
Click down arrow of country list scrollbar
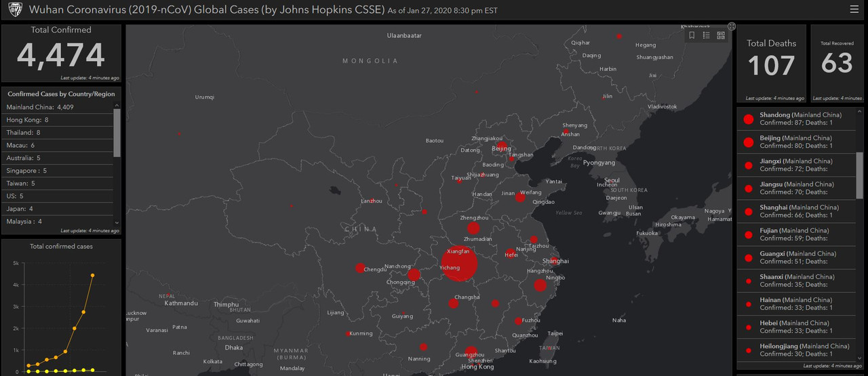(117, 223)
